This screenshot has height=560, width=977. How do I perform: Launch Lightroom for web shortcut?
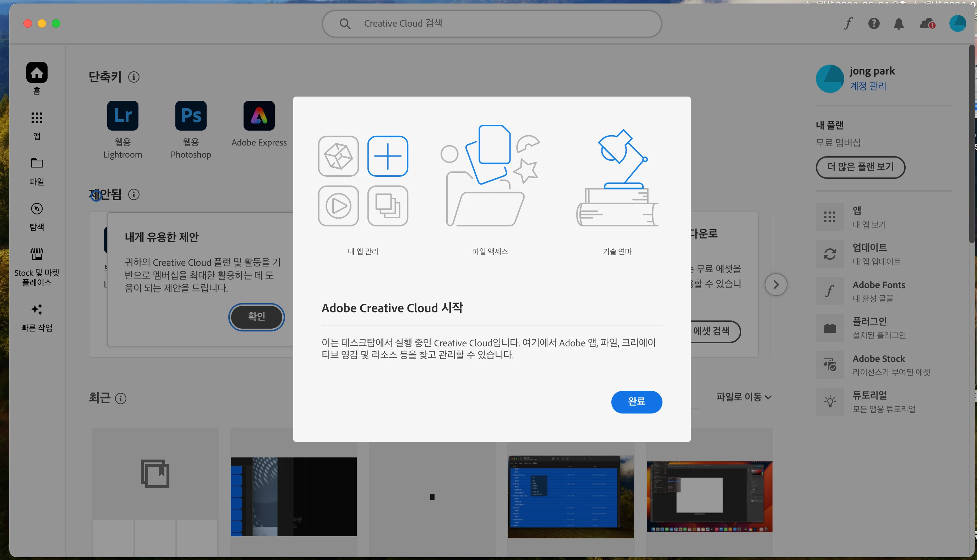[122, 116]
